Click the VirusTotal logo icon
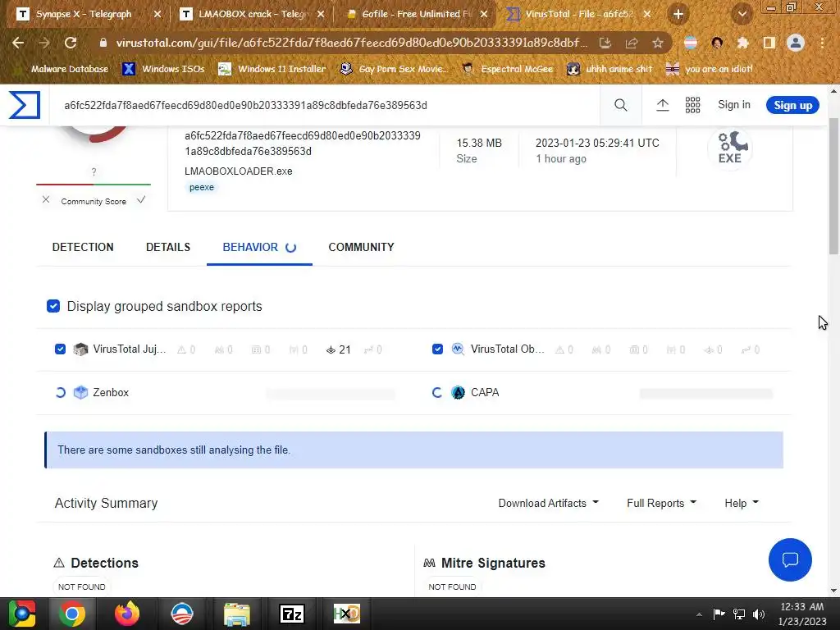Image resolution: width=840 pixels, height=630 pixels. (x=25, y=104)
